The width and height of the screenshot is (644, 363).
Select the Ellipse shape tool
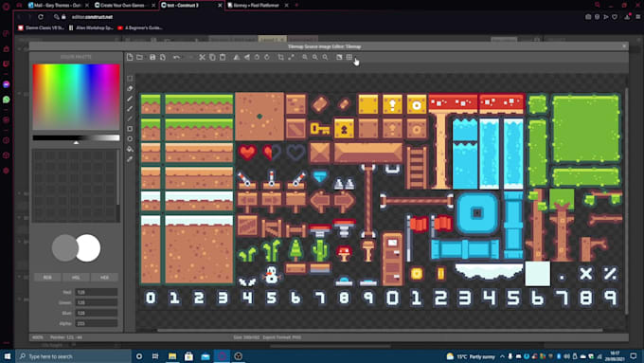pyautogui.click(x=130, y=139)
